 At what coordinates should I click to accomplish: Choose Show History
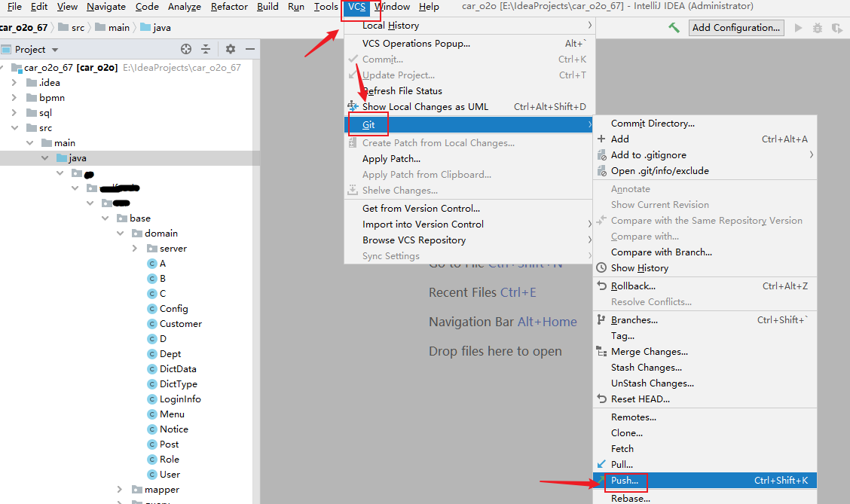pyautogui.click(x=705, y=267)
